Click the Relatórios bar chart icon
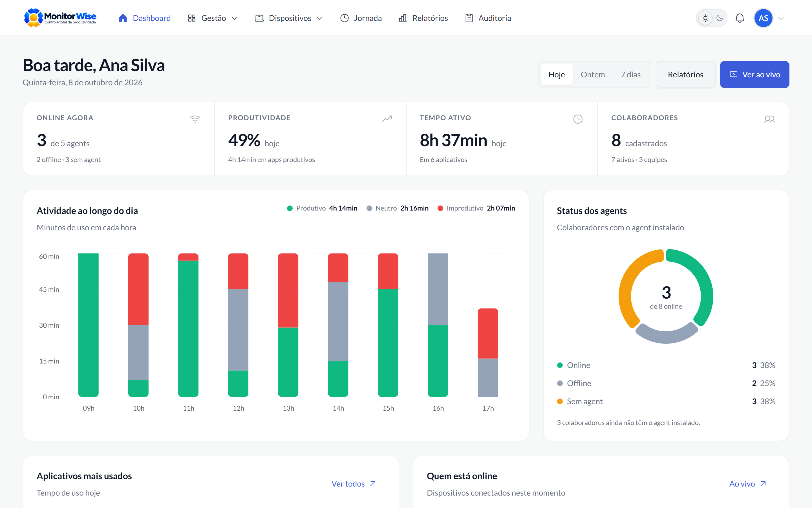 click(x=403, y=18)
